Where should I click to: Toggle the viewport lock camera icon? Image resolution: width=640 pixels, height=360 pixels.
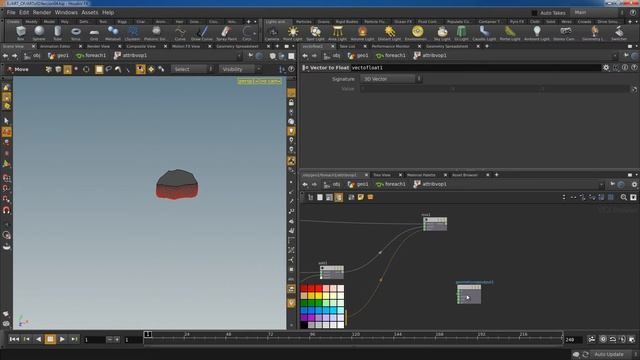pyautogui.click(x=291, y=102)
